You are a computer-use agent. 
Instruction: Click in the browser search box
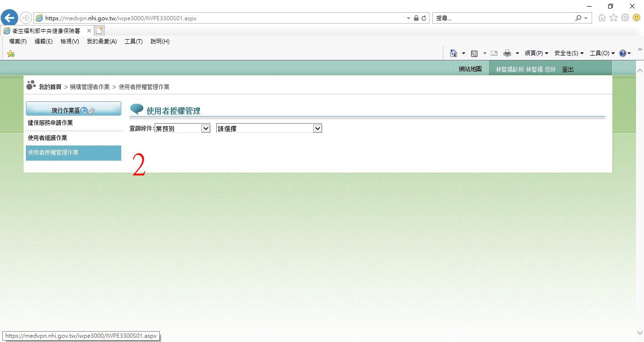502,18
